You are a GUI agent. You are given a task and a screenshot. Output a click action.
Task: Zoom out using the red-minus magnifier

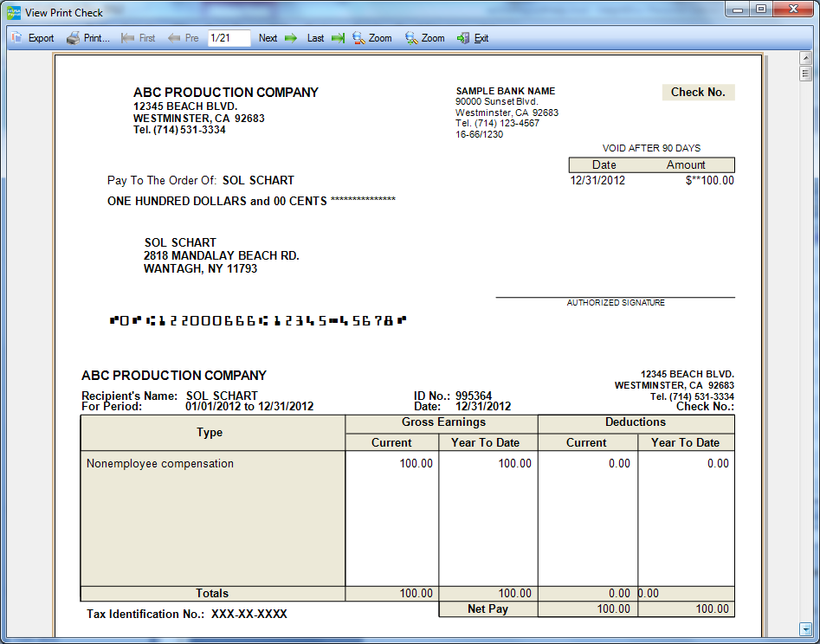tap(359, 38)
